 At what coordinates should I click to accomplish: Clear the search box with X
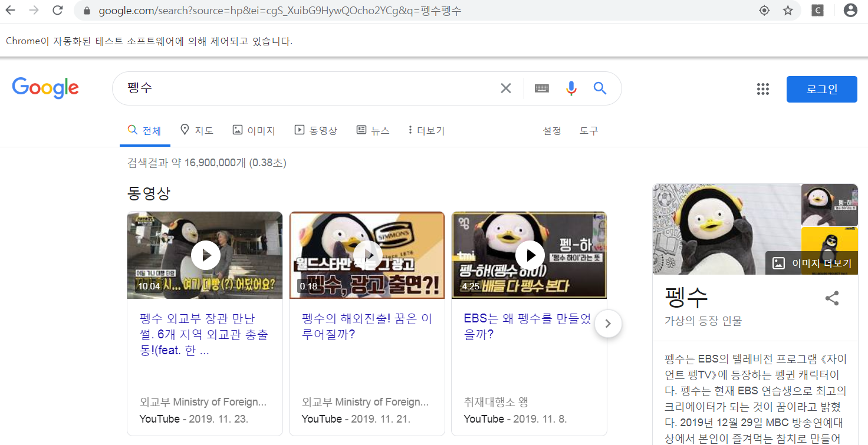pyautogui.click(x=506, y=88)
